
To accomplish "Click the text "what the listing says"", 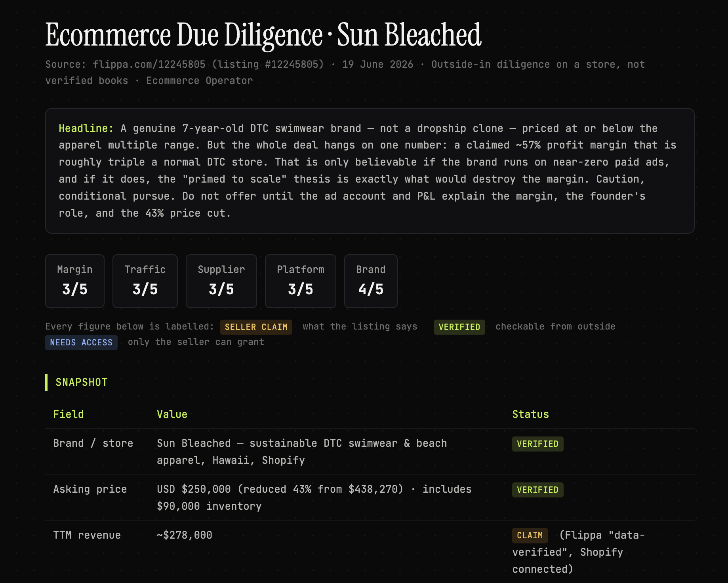I will (x=360, y=326).
